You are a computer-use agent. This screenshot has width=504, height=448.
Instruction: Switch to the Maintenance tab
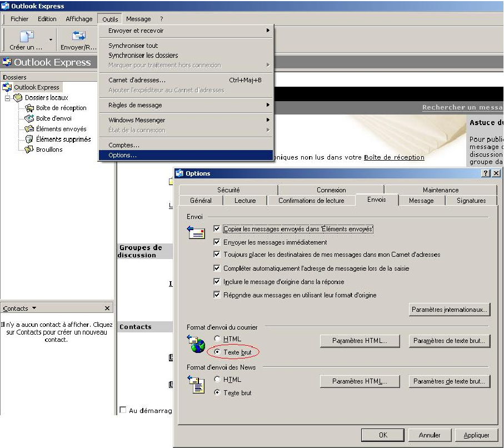coord(441,190)
